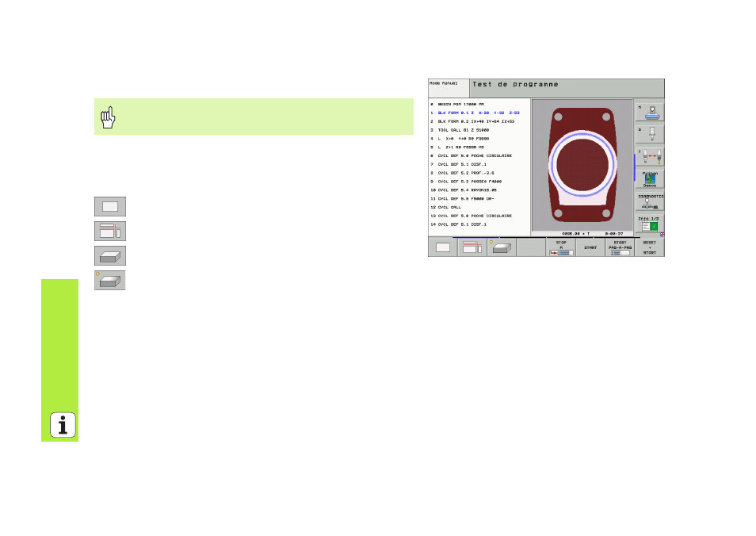756x536 pixels.
Task: Click the S spindle icon
Action: (650, 134)
